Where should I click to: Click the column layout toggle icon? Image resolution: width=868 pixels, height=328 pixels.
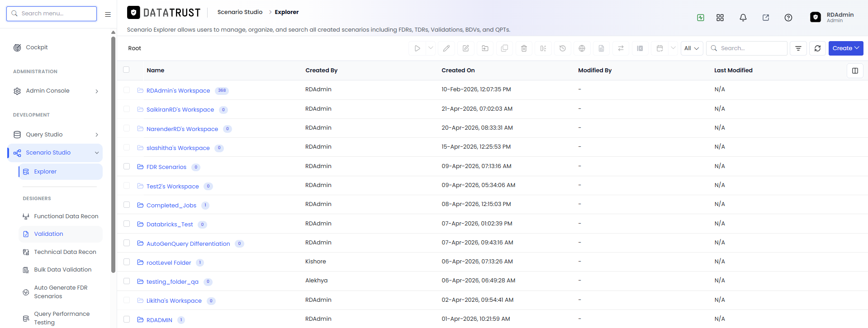click(x=855, y=70)
